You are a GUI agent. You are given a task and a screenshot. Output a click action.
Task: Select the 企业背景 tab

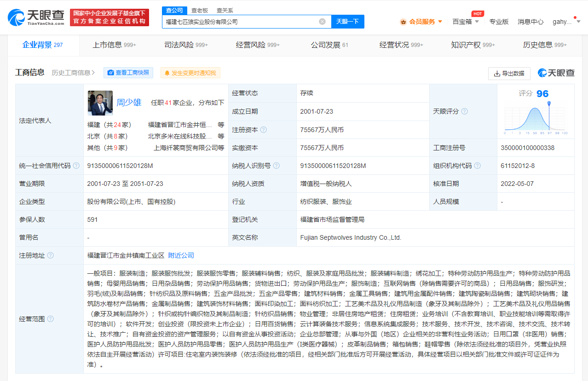point(43,45)
